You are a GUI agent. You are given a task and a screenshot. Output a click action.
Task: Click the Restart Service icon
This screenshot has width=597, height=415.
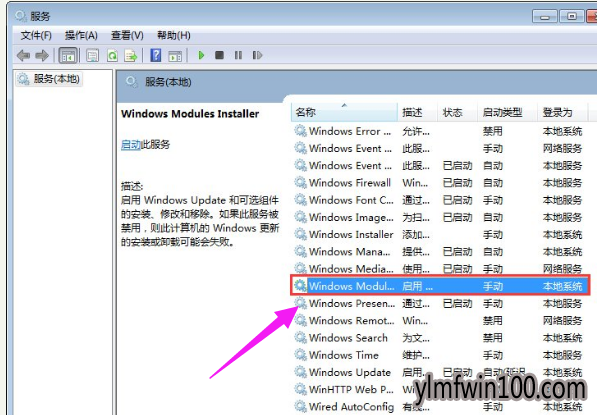point(257,56)
